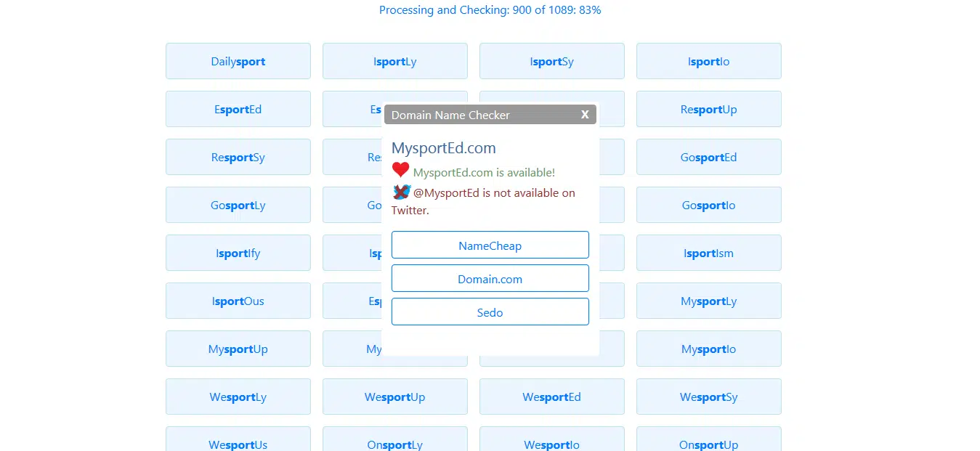The height and width of the screenshot is (451, 980).
Task: Click the Domain.com button
Action: click(x=490, y=279)
